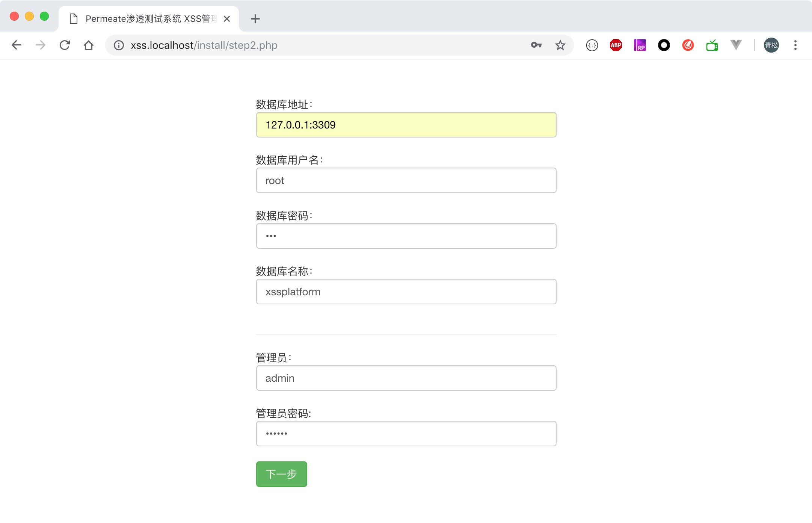This screenshot has width=812, height=523.
Task: Bookmark this page with the star icon
Action: [x=560, y=45]
